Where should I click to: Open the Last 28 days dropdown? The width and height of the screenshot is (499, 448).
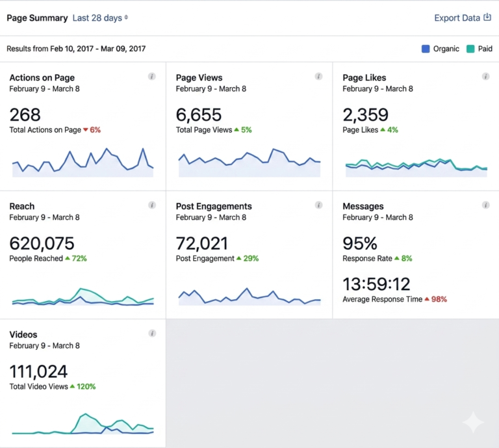[x=100, y=18]
